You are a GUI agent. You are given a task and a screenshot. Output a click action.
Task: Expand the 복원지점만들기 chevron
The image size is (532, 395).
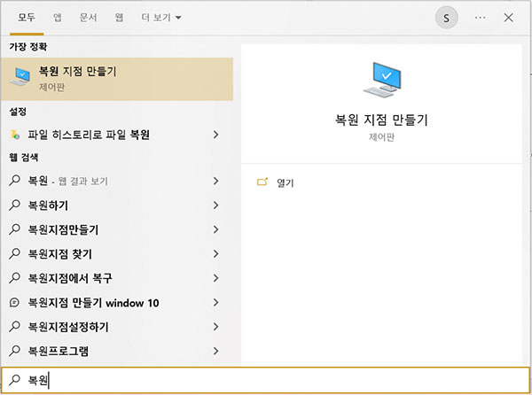coord(215,229)
